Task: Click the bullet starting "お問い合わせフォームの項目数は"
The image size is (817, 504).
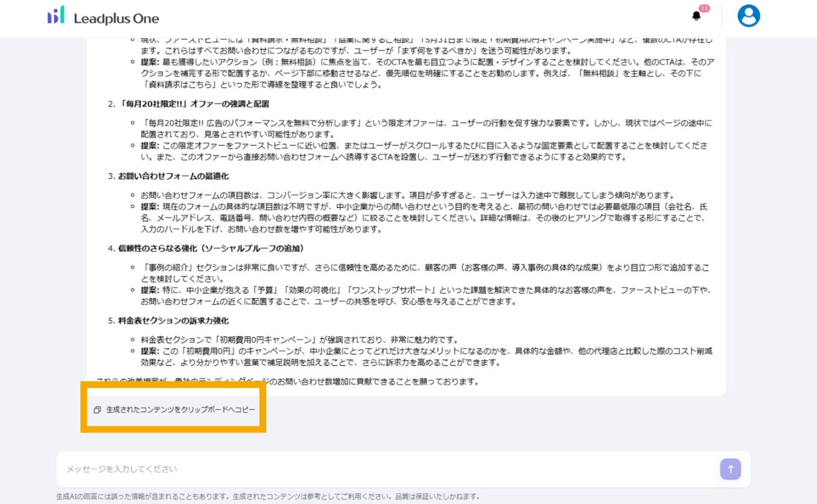Action: click(x=407, y=195)
